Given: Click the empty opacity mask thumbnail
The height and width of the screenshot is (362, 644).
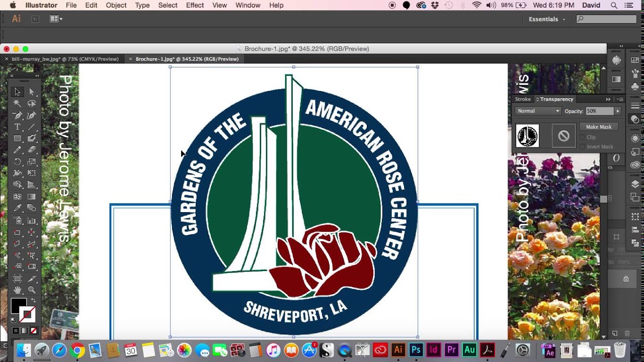Looking at the screenshot, I should tap(563, 136).
